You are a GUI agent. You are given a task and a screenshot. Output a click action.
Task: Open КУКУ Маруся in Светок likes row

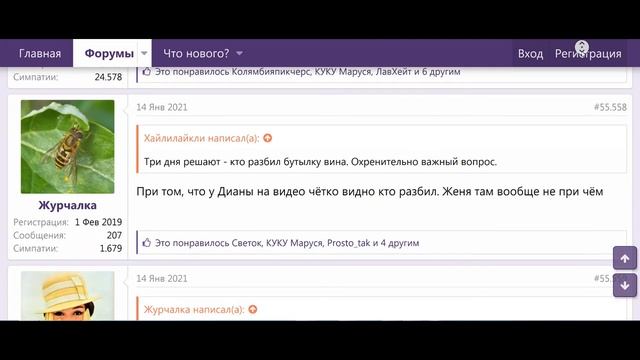pyautogui.click(x=294, y=243)
